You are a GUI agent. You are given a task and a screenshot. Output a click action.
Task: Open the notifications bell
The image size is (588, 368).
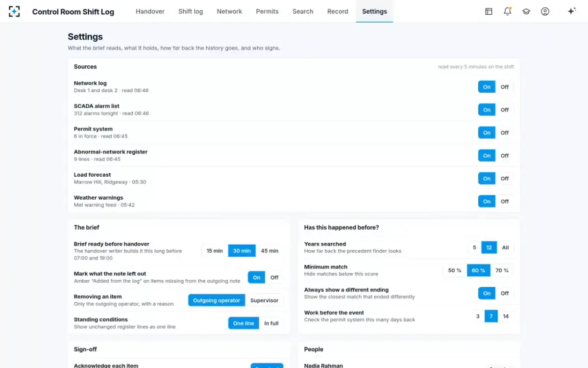[x=508, y=11]
